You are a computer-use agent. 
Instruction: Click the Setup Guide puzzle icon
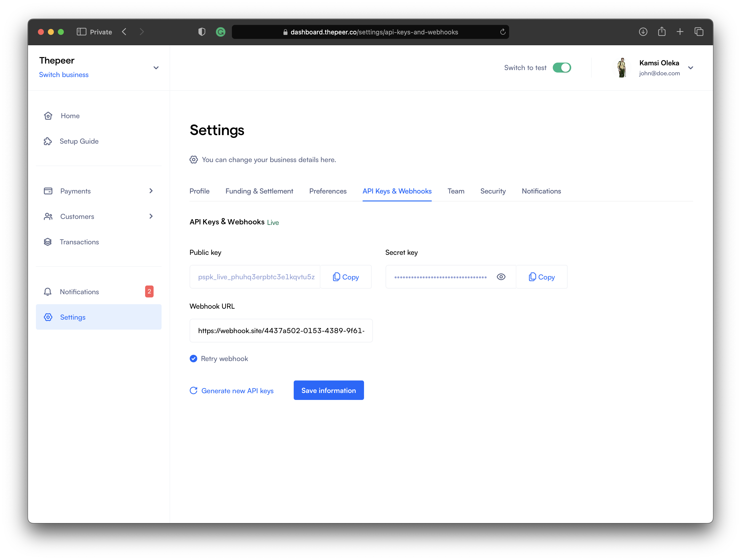(48, 141)
